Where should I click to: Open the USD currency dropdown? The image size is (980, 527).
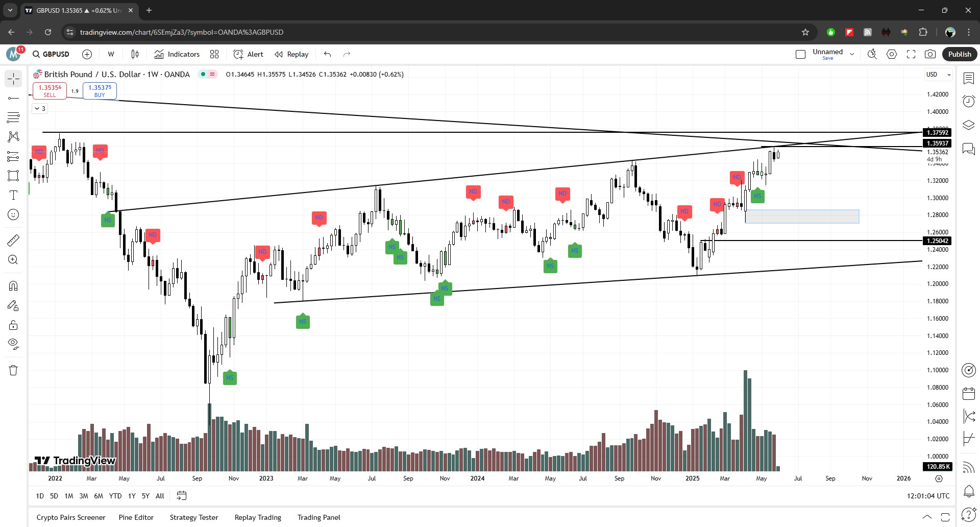pos(939,75)
